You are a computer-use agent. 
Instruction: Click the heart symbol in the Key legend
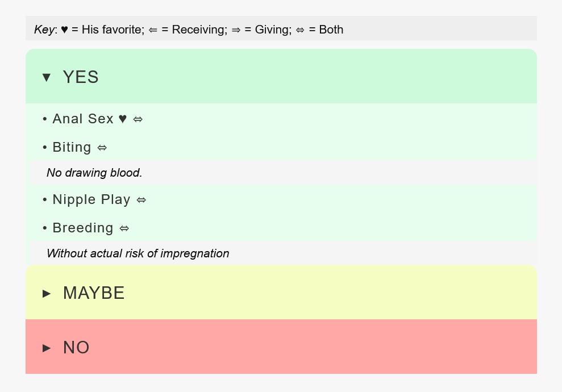[x=64, y=30]
